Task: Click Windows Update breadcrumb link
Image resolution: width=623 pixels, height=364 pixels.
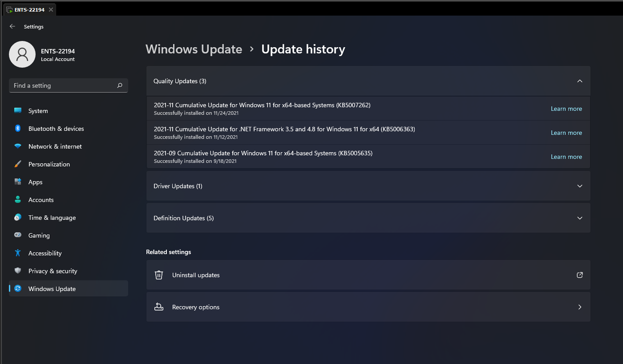Action: (x=194, y=49)
